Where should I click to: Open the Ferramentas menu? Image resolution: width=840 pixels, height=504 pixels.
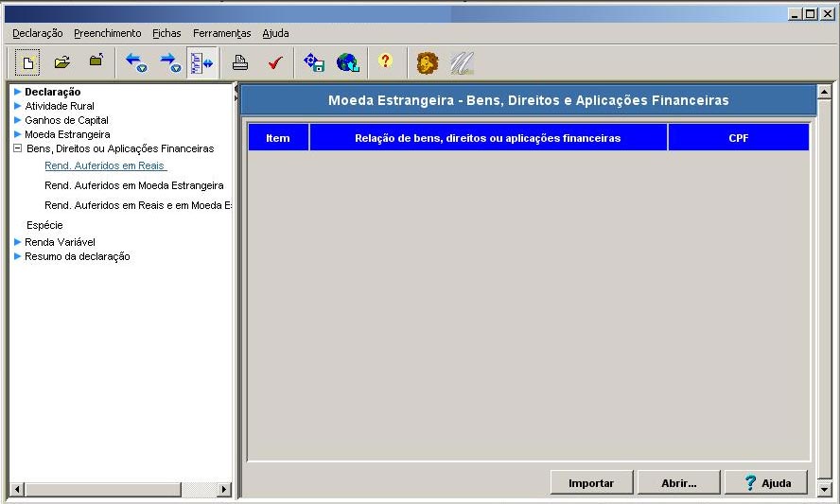tap(222, 33)
